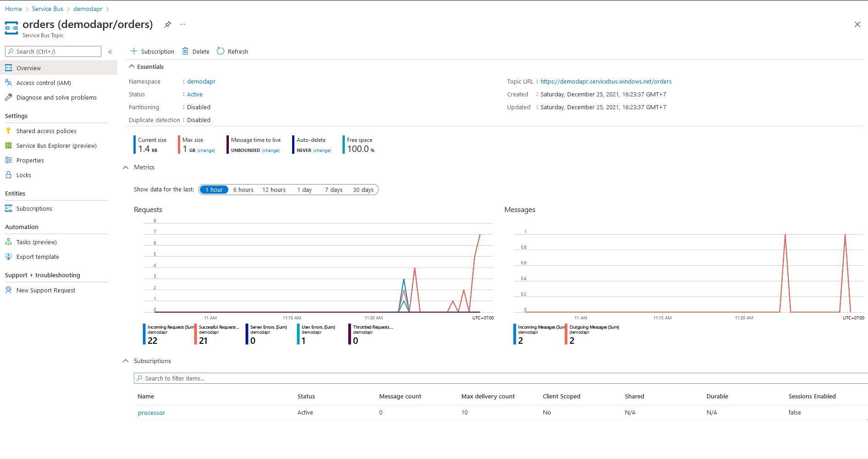The width and height of the screenshot is (868, 459).
Task: Click the Diagnose and solve problems wrench icon
Action: pyautogui.click(x=8, y=97)
